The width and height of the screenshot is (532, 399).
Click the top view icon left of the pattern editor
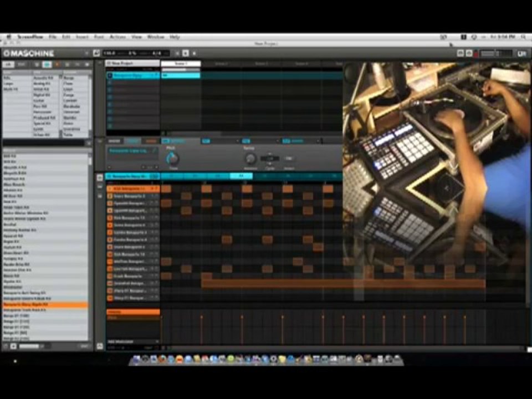point(100,177)
